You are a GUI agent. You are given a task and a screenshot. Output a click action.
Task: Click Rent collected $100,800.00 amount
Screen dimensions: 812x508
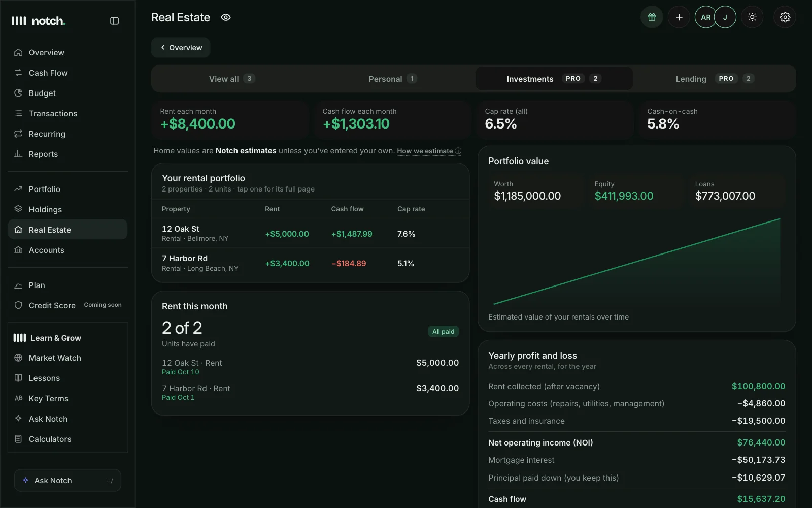tap(758, 386)
